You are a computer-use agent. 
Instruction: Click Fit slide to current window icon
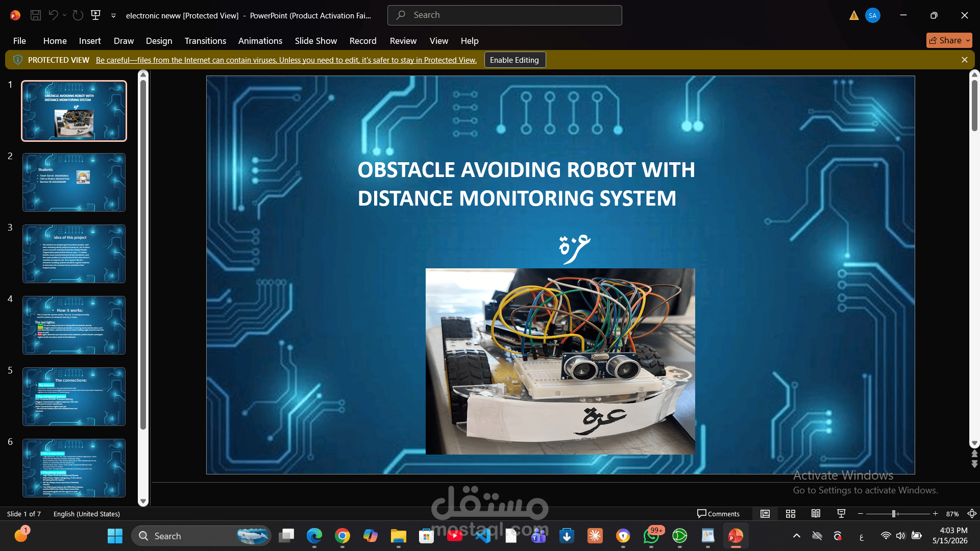[x=972, y=514]
